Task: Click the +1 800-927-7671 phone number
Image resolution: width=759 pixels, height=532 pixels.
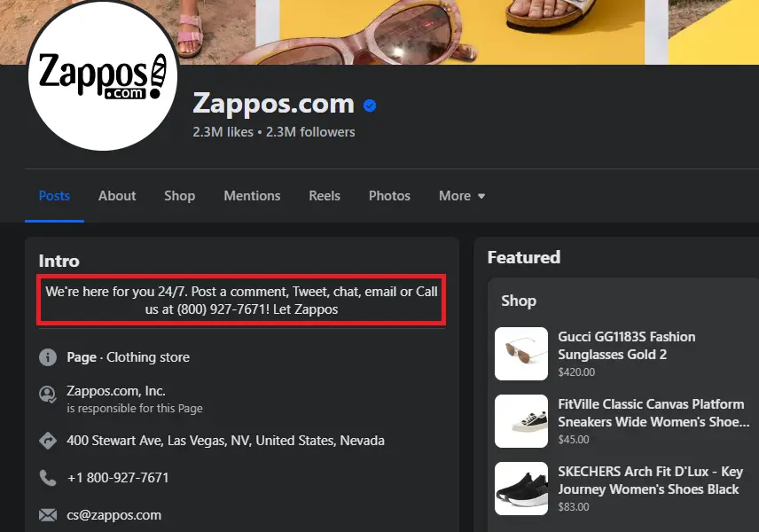Action: 118,478
